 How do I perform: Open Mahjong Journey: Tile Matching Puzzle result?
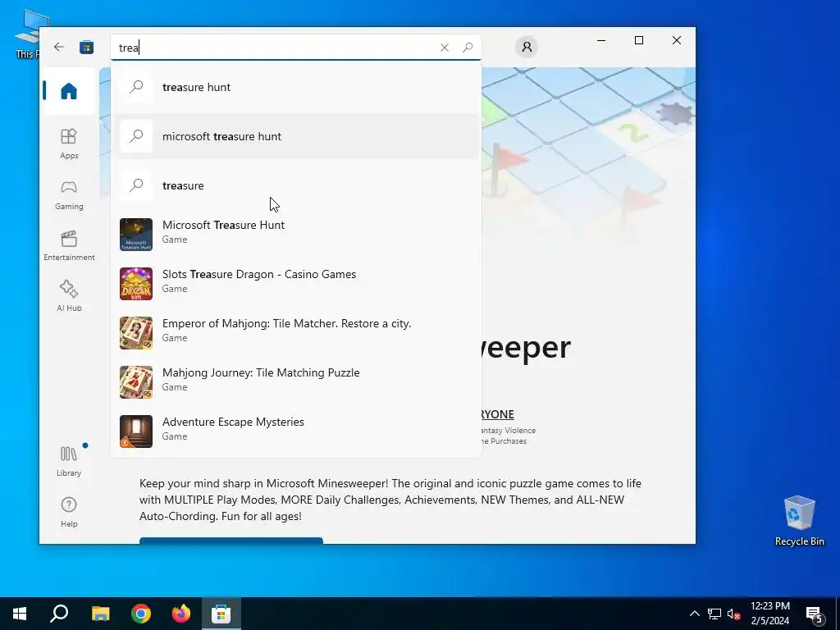coord(295,382)
